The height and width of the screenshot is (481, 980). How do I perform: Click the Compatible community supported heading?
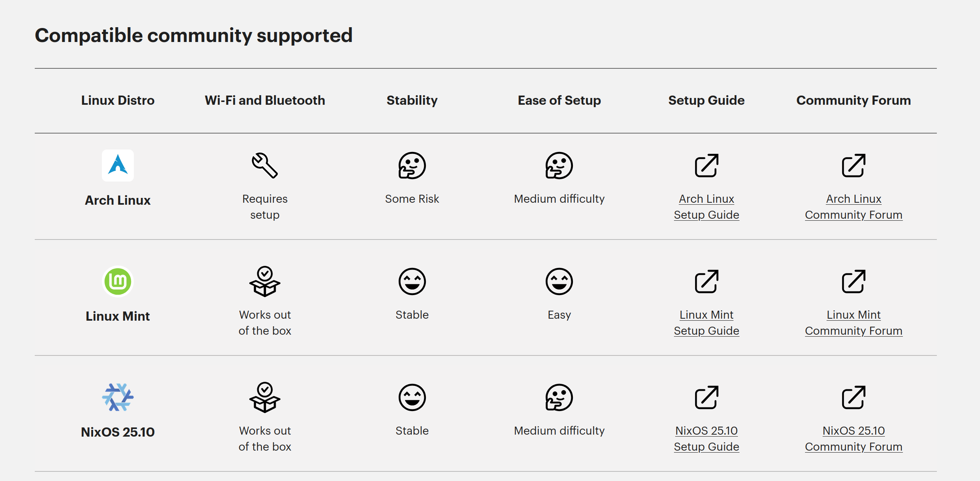[194, 36]
